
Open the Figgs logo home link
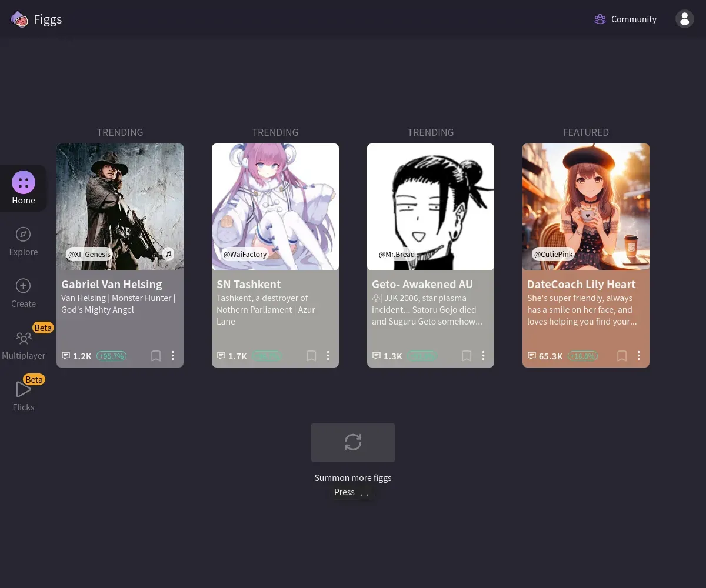click(36, 19)
